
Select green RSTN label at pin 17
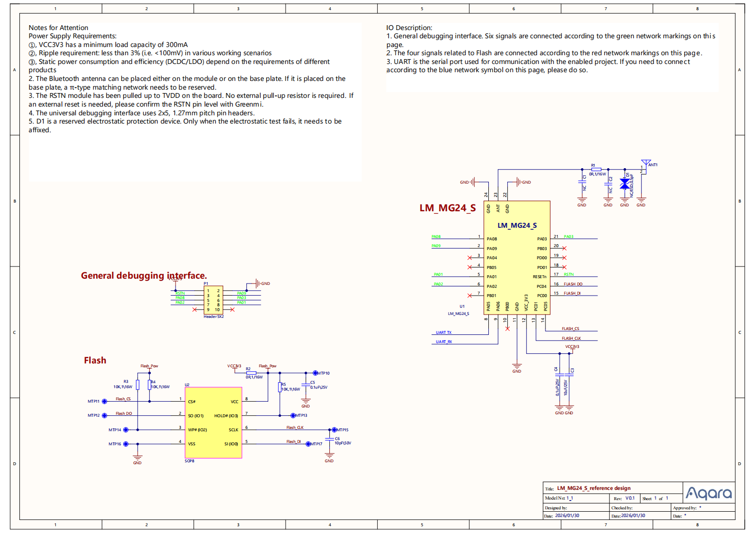569,274
